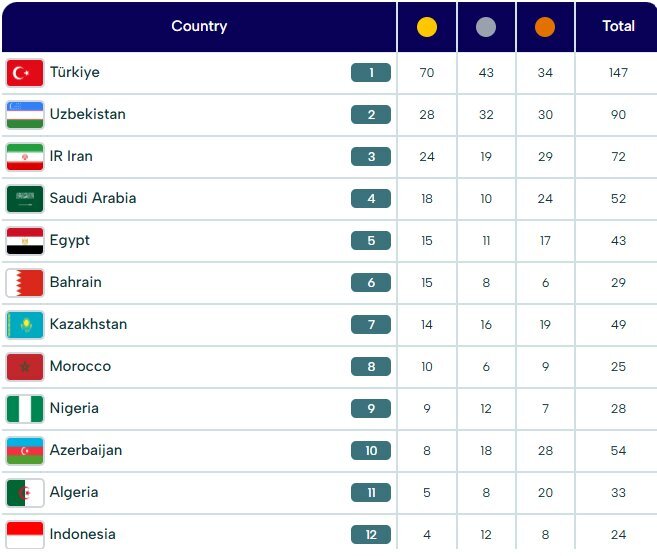The image size is (657, 556).
Task: Sort by gold medal column header
Action: [x=427, y=27]
